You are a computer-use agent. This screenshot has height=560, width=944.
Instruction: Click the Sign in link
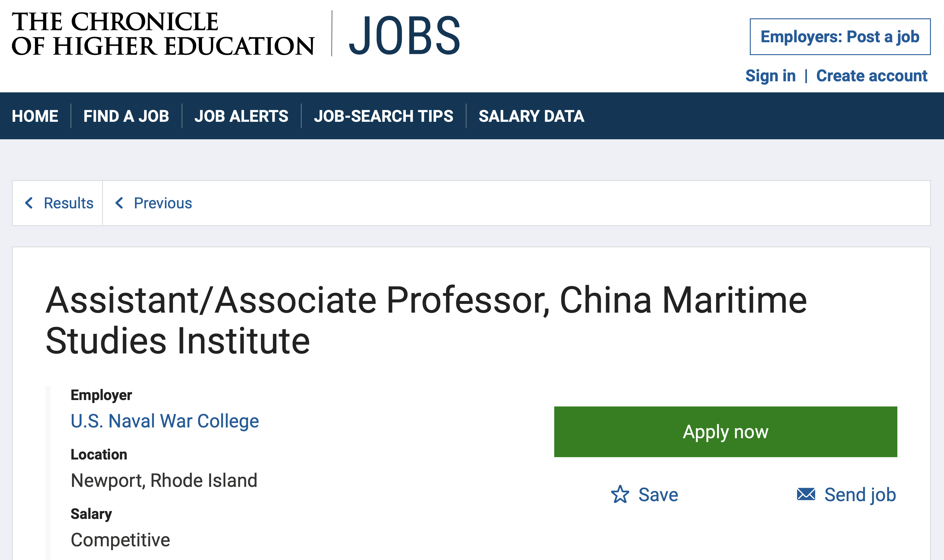tap(771, 76)
